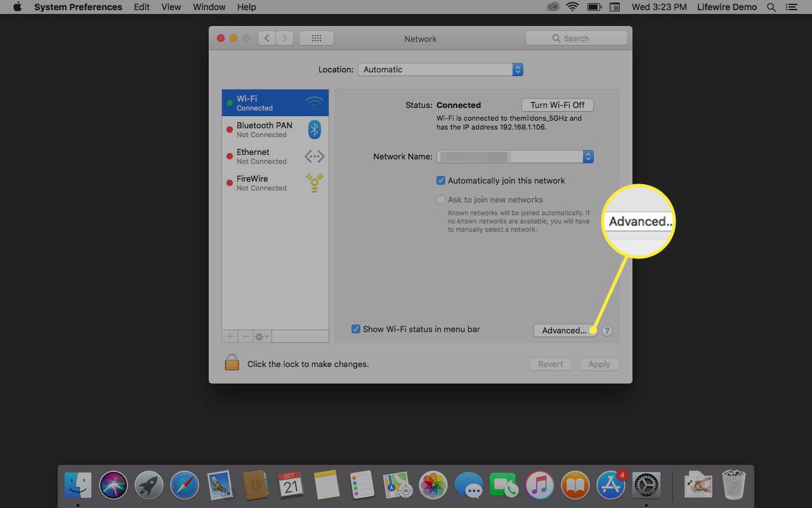Go back in System Preferences

pyautogui.click(x=267, y=39)
